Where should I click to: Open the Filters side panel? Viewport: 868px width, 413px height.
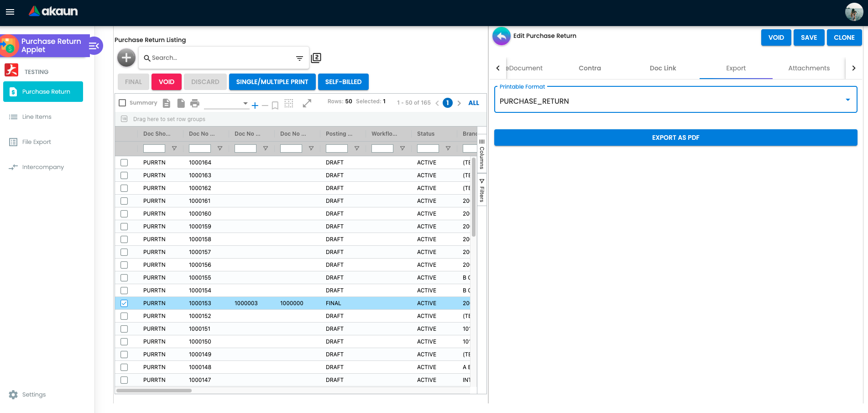tap(482, 190)
